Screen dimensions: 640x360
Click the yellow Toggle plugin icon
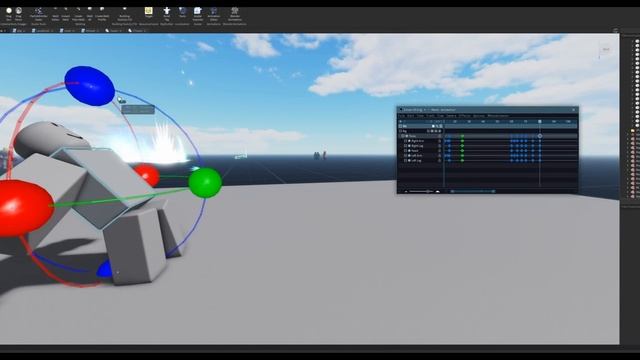[149, 12]
